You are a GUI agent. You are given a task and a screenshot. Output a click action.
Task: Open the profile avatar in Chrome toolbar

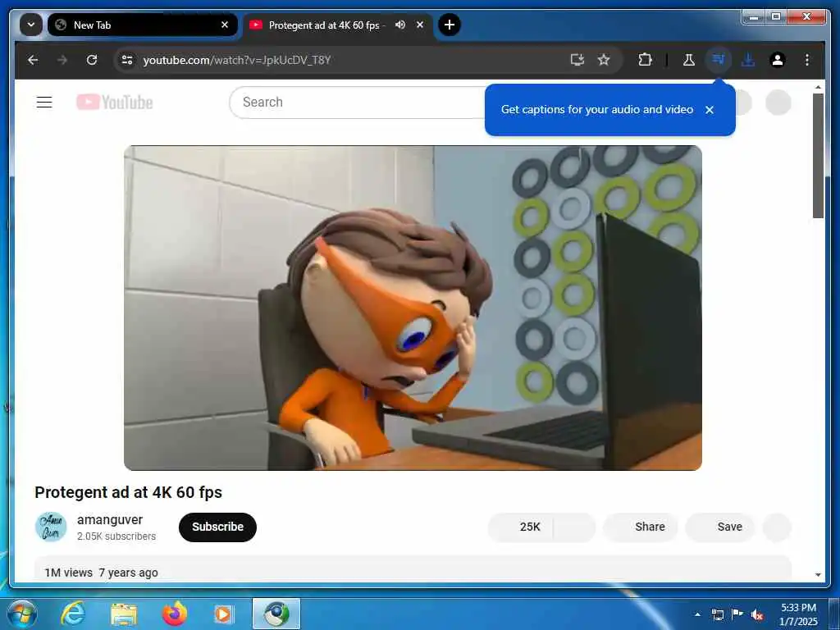pyautogui.click(x=778, y=60)
